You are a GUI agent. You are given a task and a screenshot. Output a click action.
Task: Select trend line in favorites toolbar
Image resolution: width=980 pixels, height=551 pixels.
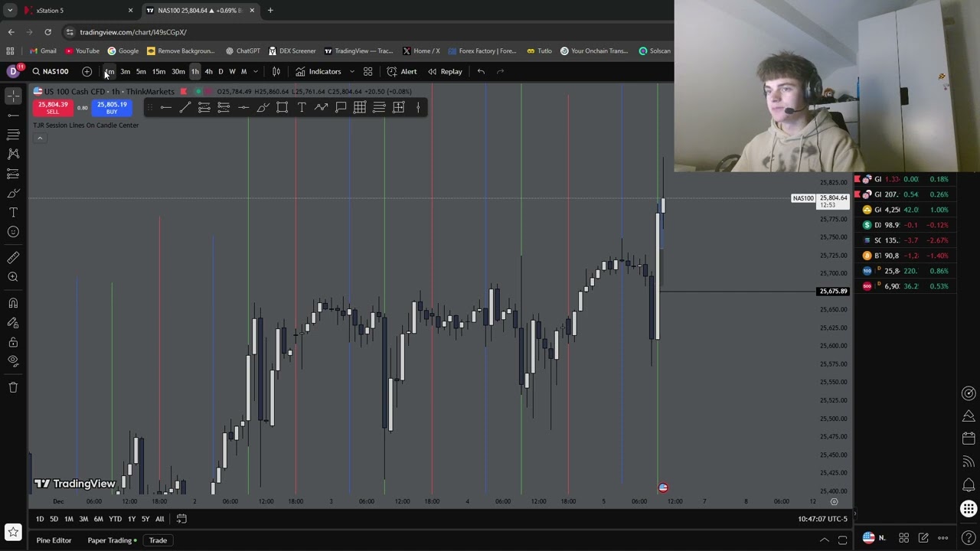(185, 108)
